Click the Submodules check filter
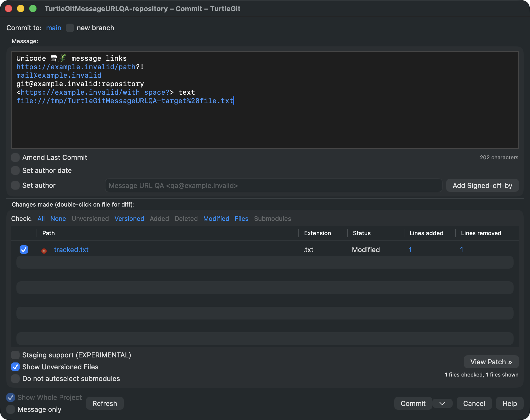 point(272,218)
